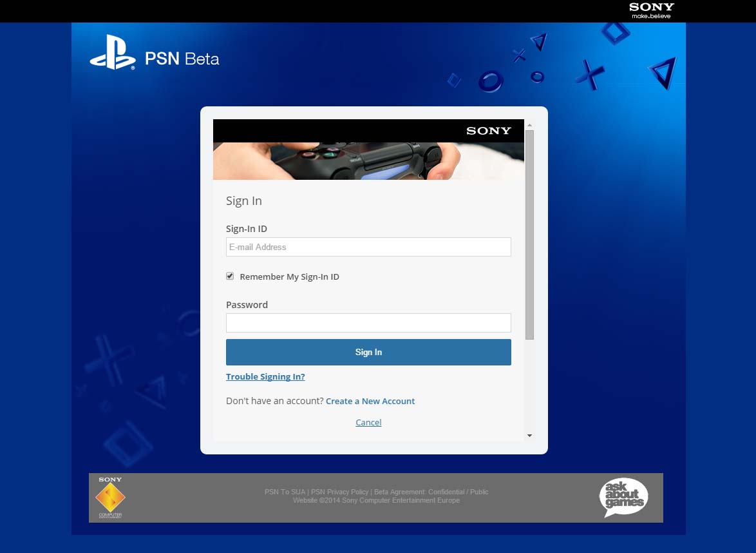The image size is (756, 553).
Task: Click scrollbar down arrow in sign-in panel
Action: point(529,435)
